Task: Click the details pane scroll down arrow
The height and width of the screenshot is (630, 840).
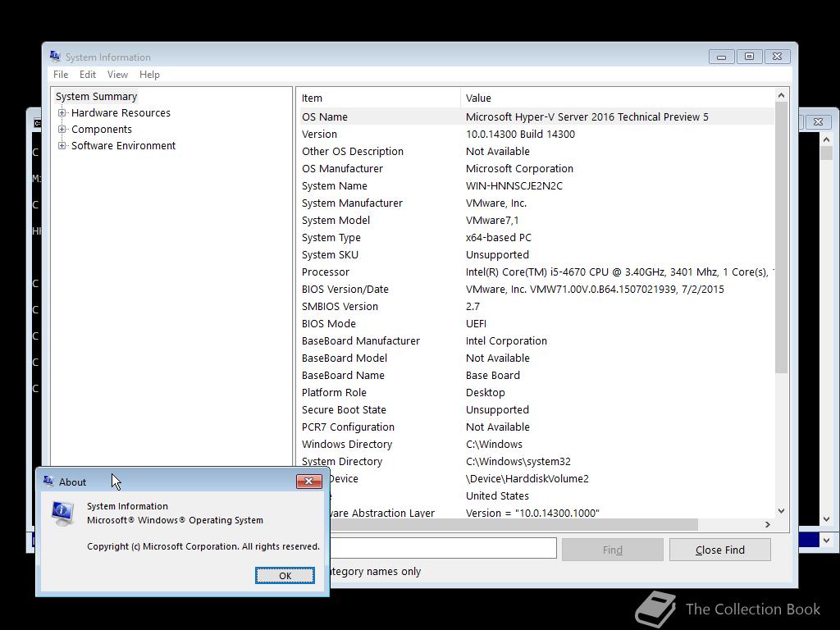Action: tap(781, 511)
